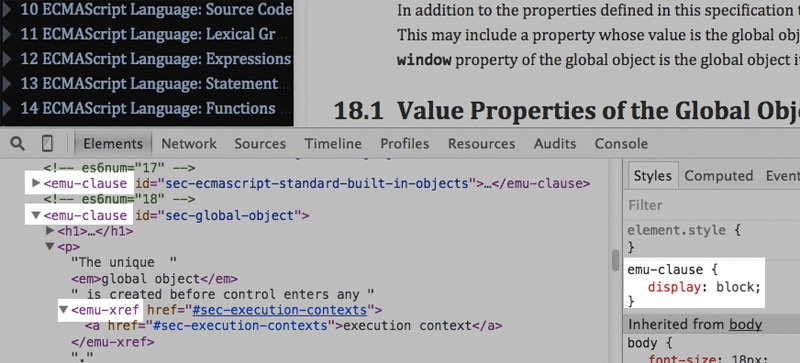The image size is (800, 363).
Task: Open the Sources tab
Action: (x=260, y=144)
